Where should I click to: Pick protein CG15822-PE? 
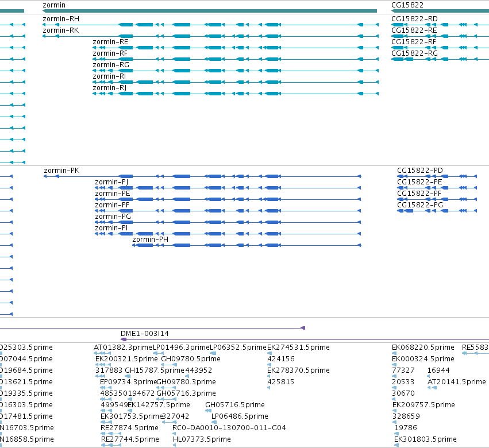tap(419, 183)
